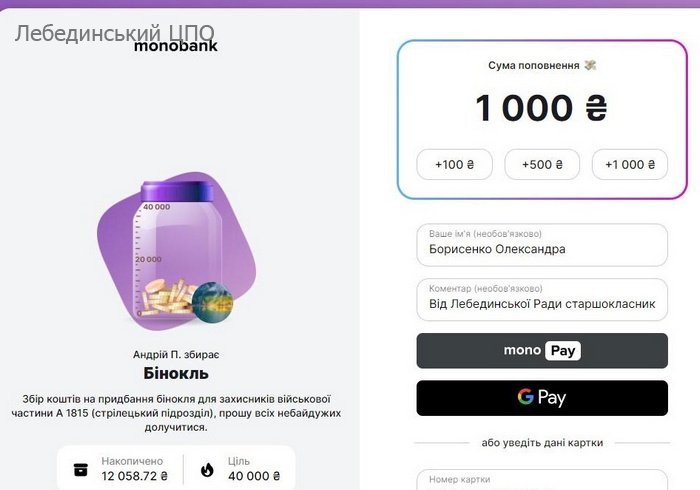The width and height of the screenshot is (700, 490).
Task: Select the Номер картки card number field
Action: pyautogui.click(x=542, y=480)
